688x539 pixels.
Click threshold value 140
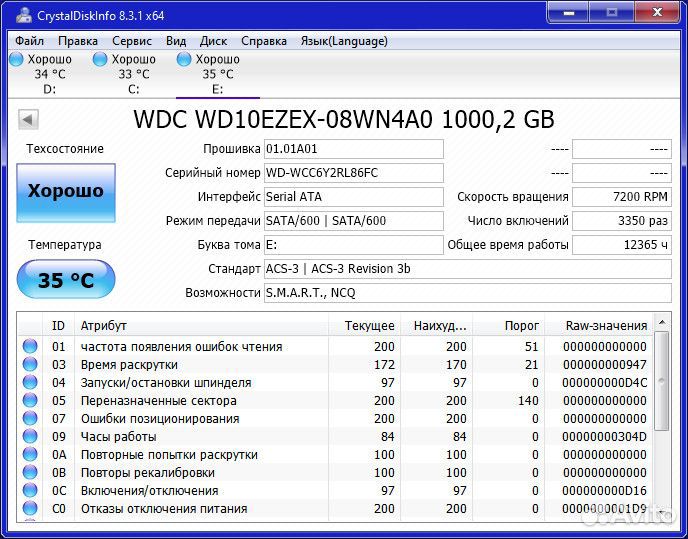(x=528, y=401)
